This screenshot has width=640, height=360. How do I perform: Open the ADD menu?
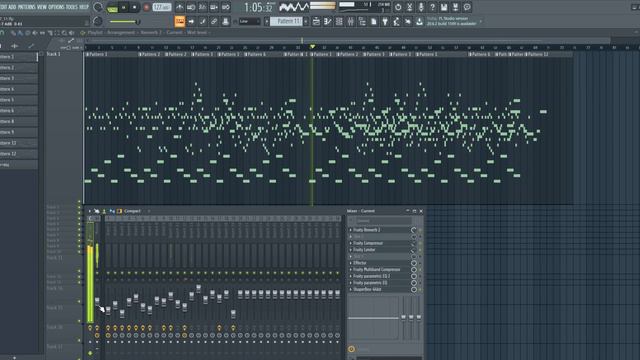[12, 7]
